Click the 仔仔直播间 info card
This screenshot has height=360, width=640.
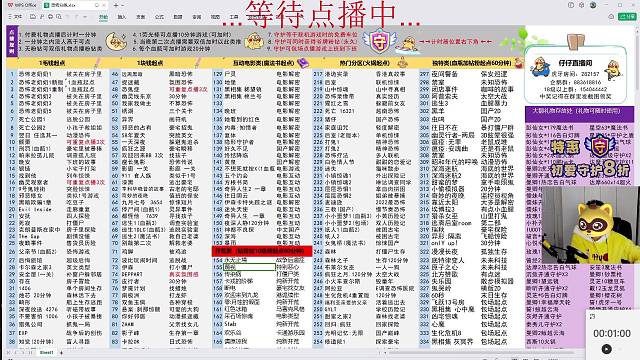pyautogui.click(x=576, y=74)
